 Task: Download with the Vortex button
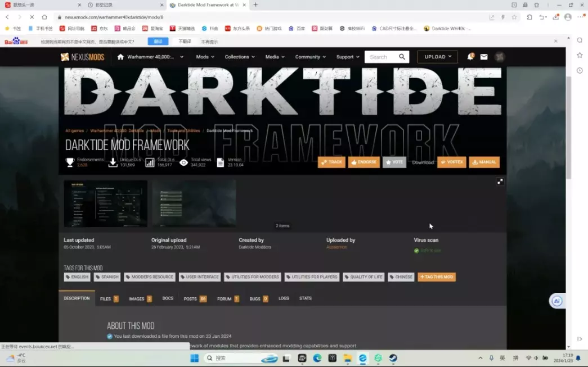tap(451, 162)
